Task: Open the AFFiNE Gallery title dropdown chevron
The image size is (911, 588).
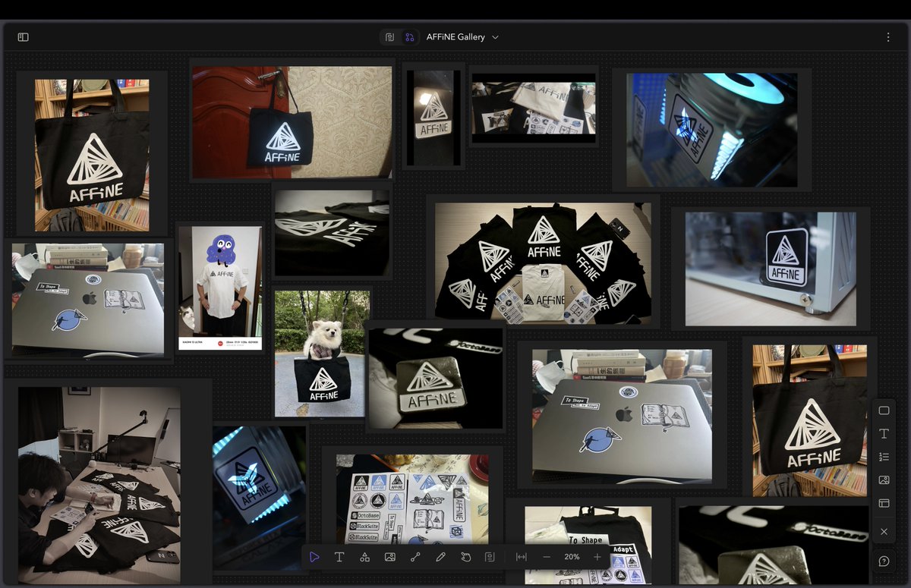Action: pos(495,37)
